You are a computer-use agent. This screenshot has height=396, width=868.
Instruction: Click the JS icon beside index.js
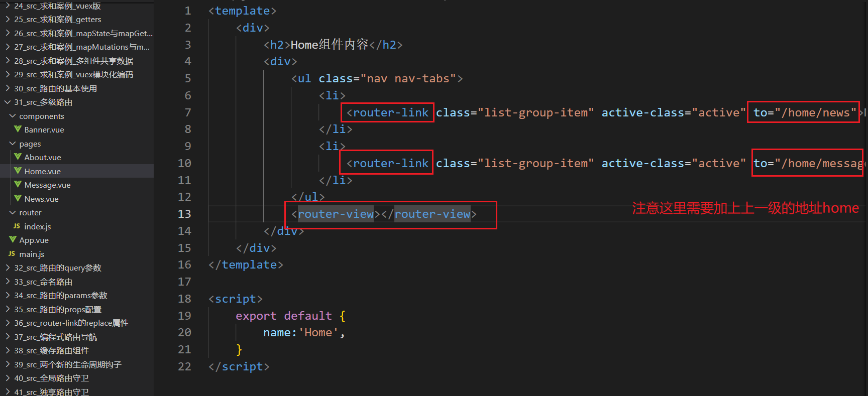point(17,226)
